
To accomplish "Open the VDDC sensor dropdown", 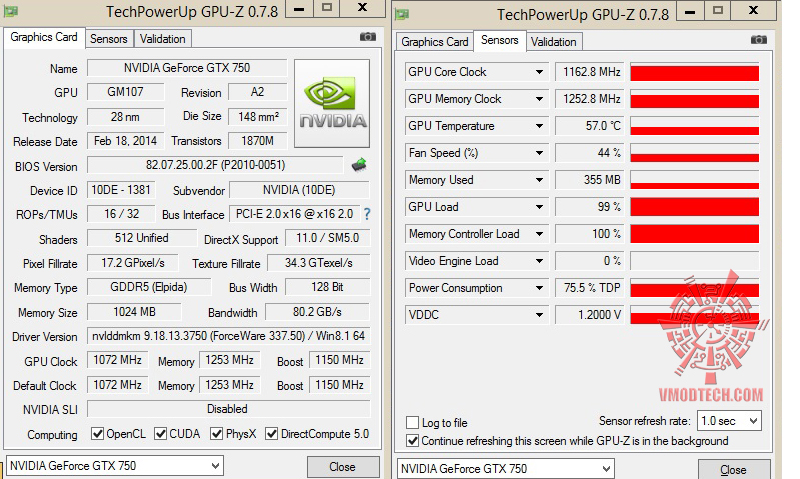I will pyautogui.click(x=539, y=315).
